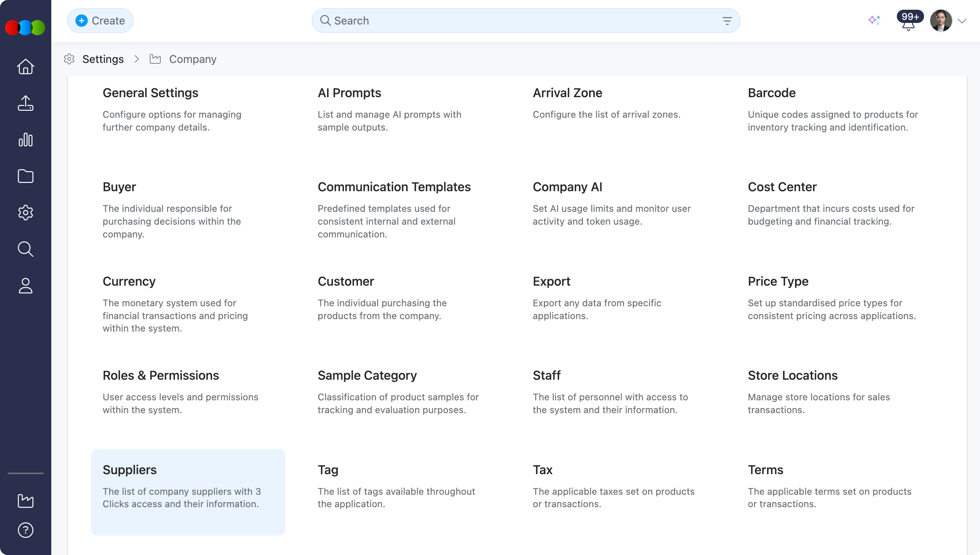Screen dimensions: 980x555
Task: Select the Company breadcrumb item
Action: [193, 59]
